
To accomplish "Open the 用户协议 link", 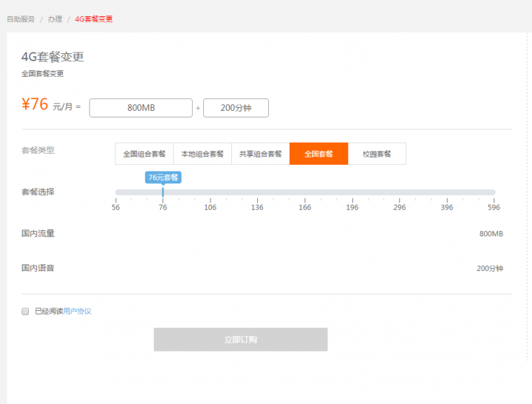I will [78, 312].
